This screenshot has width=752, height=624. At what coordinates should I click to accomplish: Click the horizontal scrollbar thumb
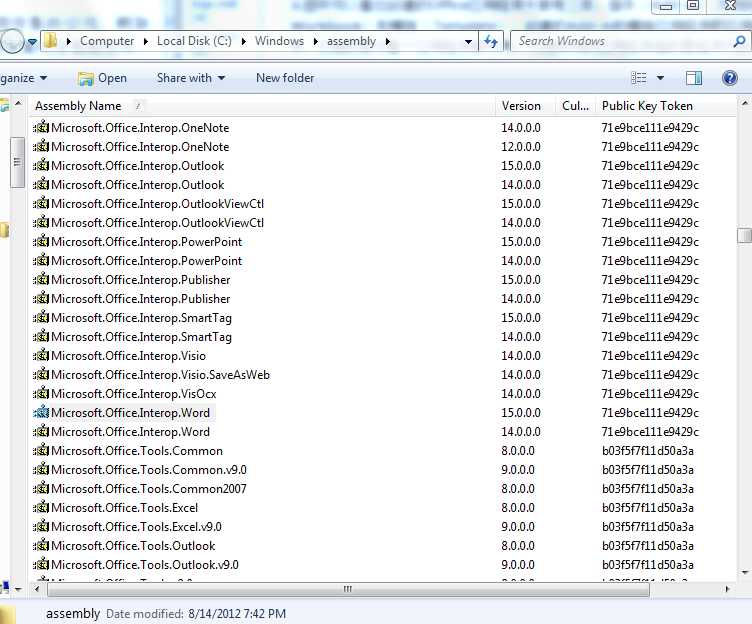[x=348, y=589]
